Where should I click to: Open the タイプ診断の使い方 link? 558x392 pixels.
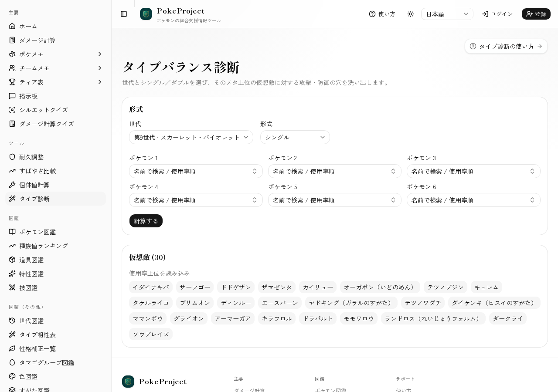[506, 46]
